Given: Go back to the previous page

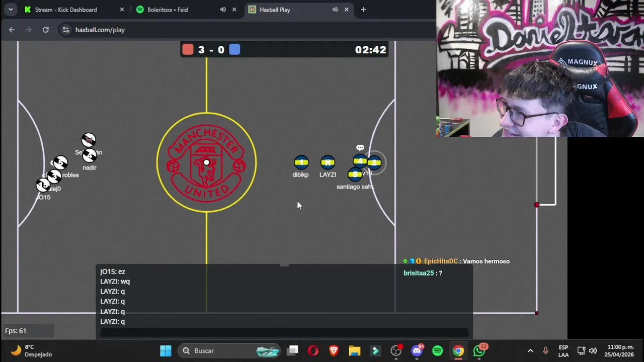Looking at the screenshot, I should click(x=12, y=30).
